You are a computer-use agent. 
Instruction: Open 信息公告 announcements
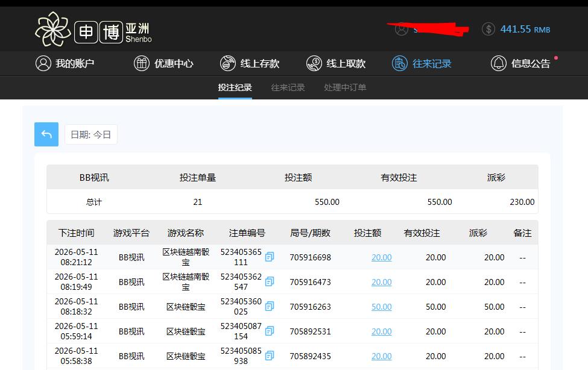click(520, 63)
